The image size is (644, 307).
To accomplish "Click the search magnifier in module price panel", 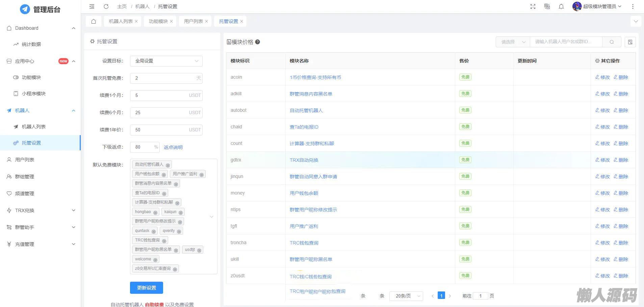I will pos(612,42).
